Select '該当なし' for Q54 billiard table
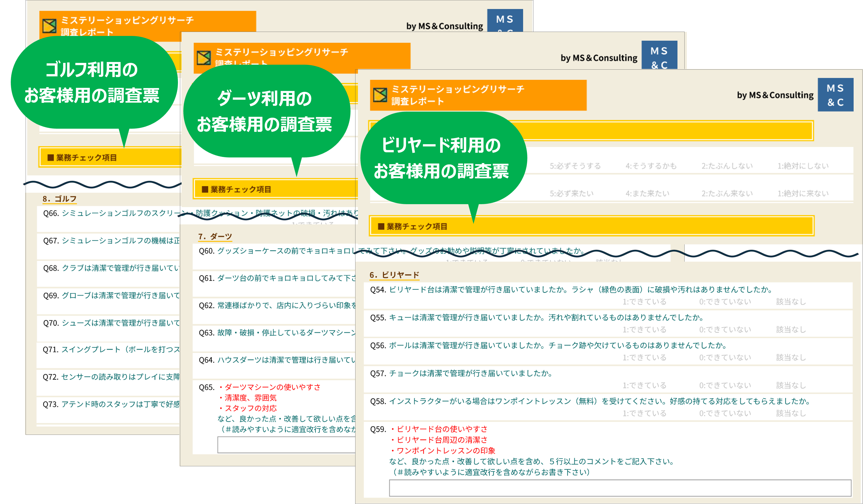This screenshot has height=504, width=863. [x=791, y=302]
